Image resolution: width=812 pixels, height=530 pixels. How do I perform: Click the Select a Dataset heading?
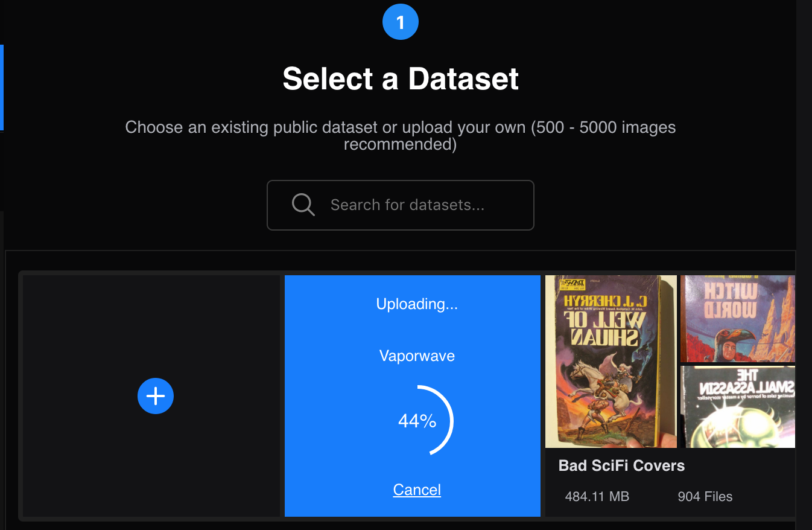(x=401, y=78)
